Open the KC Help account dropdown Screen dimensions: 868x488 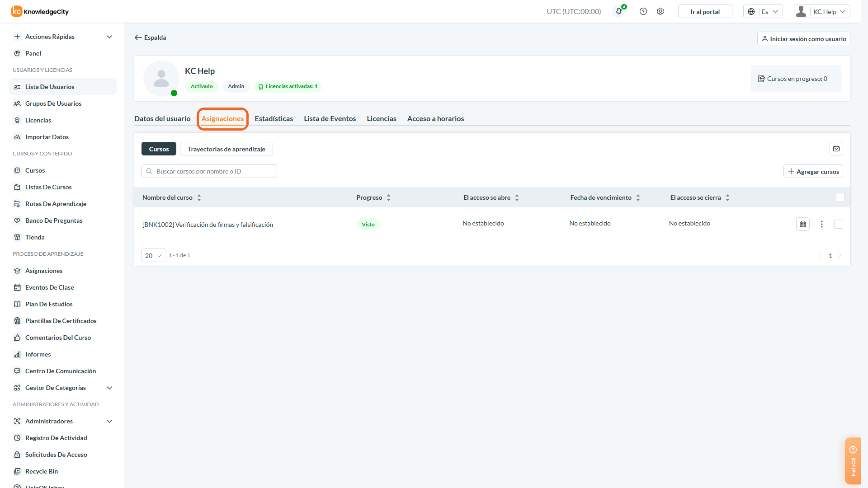(x=822, y=12)
